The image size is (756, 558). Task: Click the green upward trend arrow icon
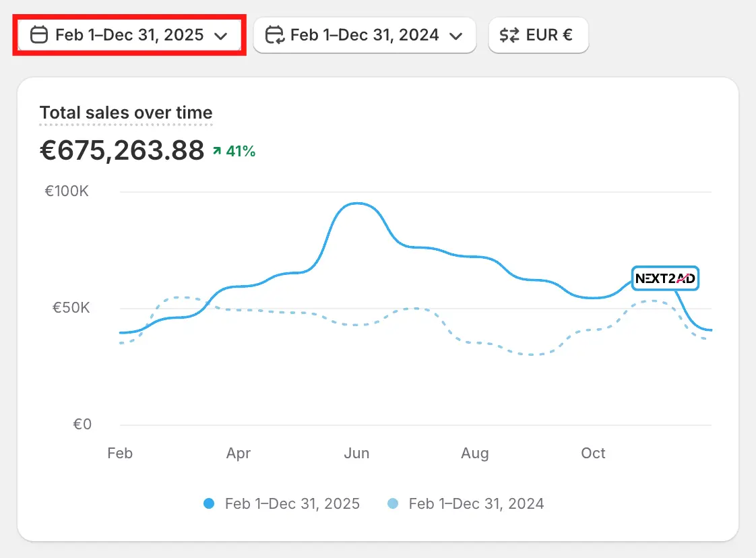tap(217, 151)
